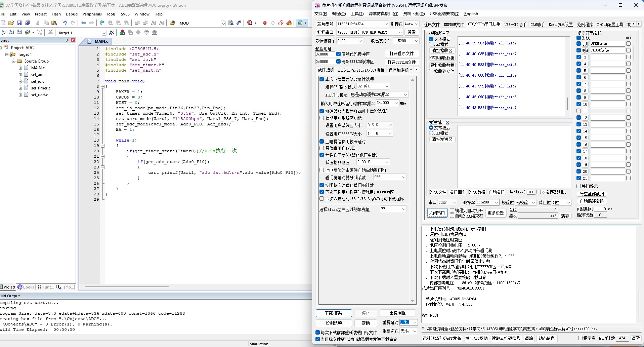Switch to the EEPROM文件 tab

tap(454, 25)
